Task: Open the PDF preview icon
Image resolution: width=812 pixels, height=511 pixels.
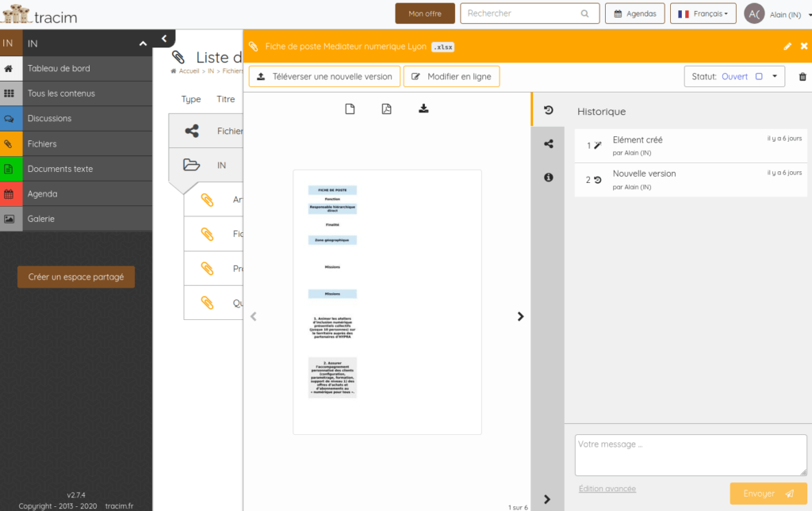Action: [386, 109]
